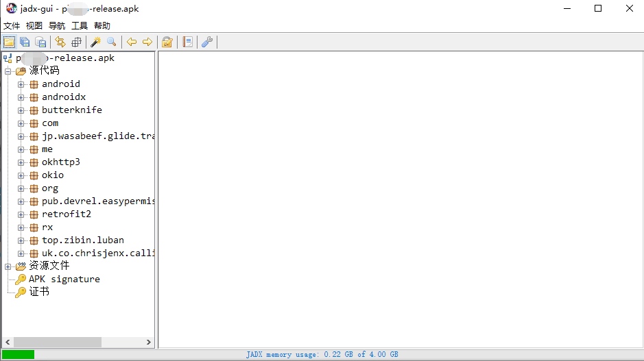Click the android package icon
Viewport: 644px width, 361px height.
tap(34, 84)
